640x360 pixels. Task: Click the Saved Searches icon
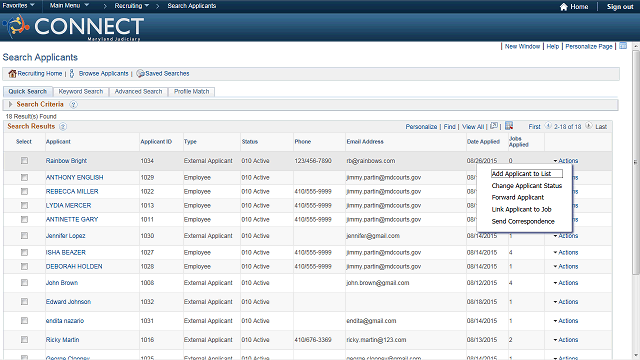pos(140,73)
